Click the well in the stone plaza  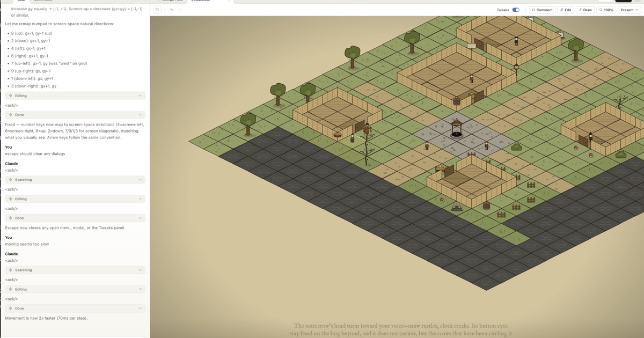coord(456,129)
